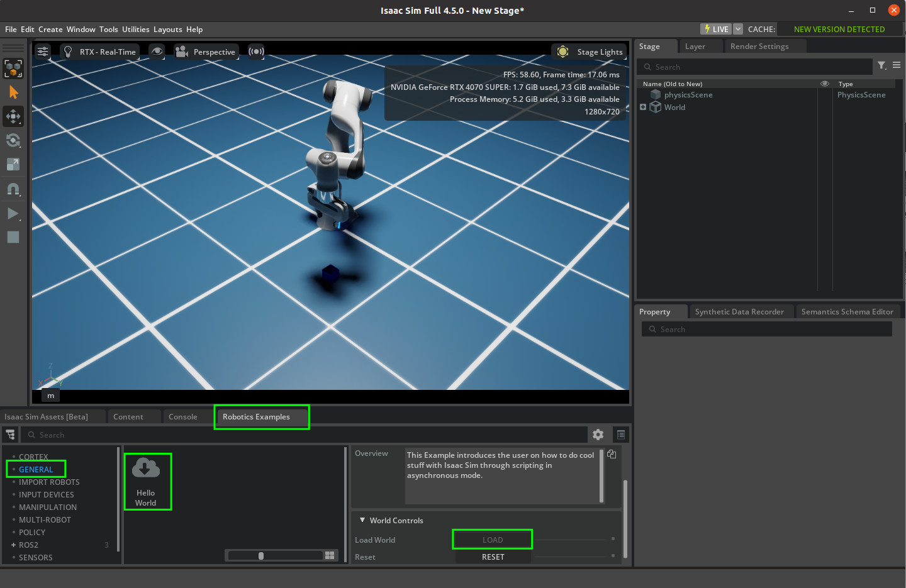Click the LOAD world button
906x588 pixels.
tap(492, 539)
